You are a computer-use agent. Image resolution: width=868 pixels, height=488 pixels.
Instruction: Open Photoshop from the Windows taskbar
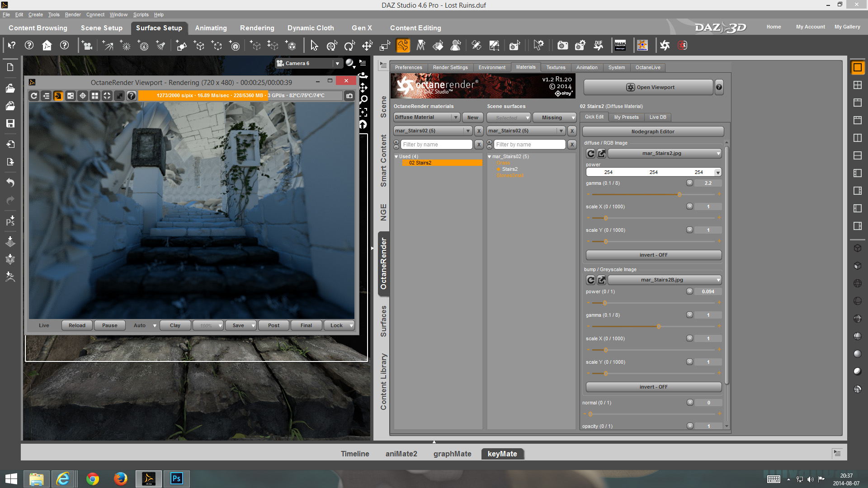tap(176, 479)
